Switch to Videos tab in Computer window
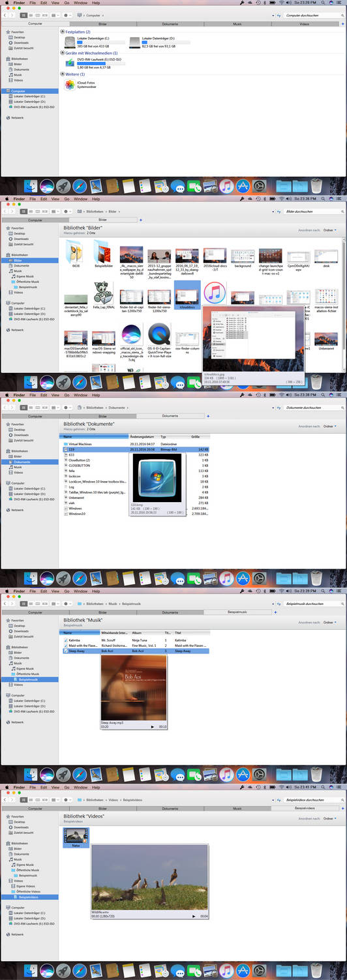The width and height of the screenshot is (347, 980). (304, 23)
